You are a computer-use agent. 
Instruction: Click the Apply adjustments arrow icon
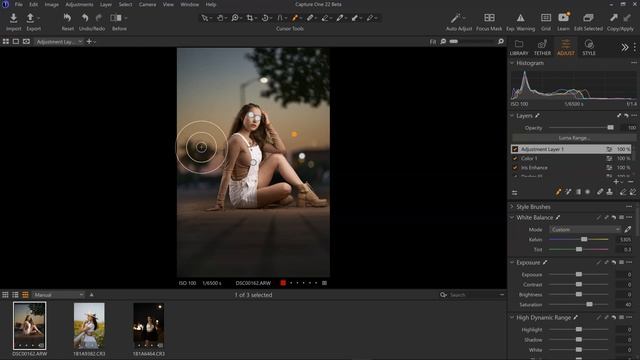627,18
